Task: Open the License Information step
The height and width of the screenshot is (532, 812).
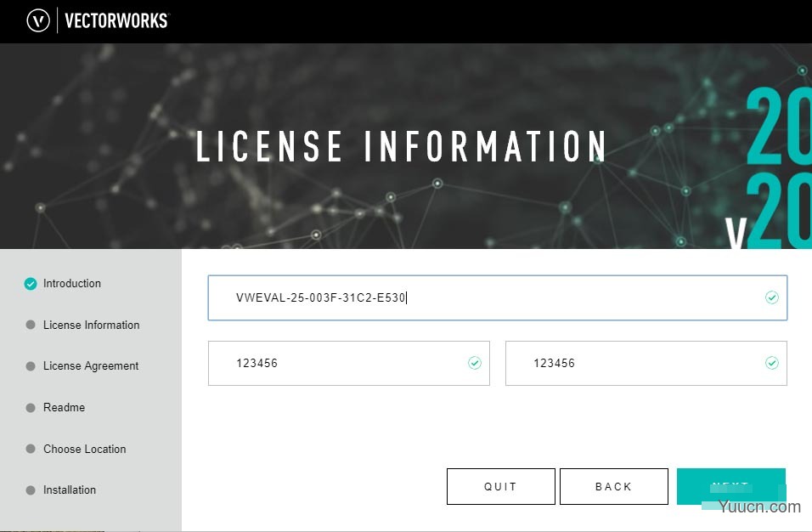Action: click(x=91, y=325)
